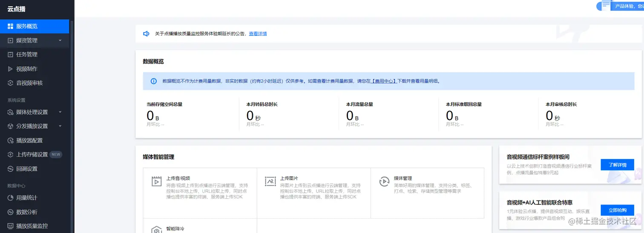The height and width of the screenshot is (233, 644).
Task: Click the 音视频审核 sidebar icon
Action: coord(11,83)
